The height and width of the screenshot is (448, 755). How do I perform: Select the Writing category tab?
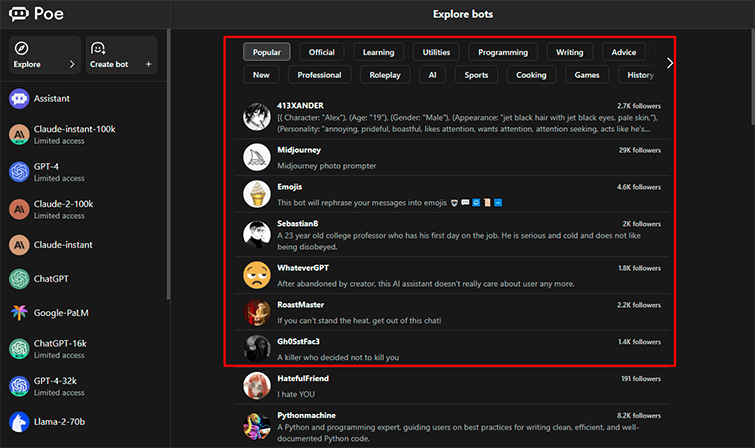570,52
